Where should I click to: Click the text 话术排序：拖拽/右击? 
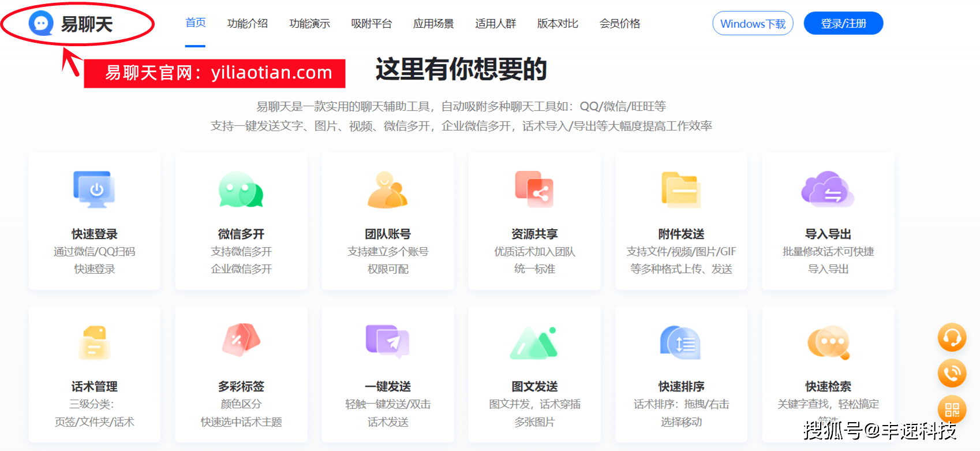click(681, 404)
